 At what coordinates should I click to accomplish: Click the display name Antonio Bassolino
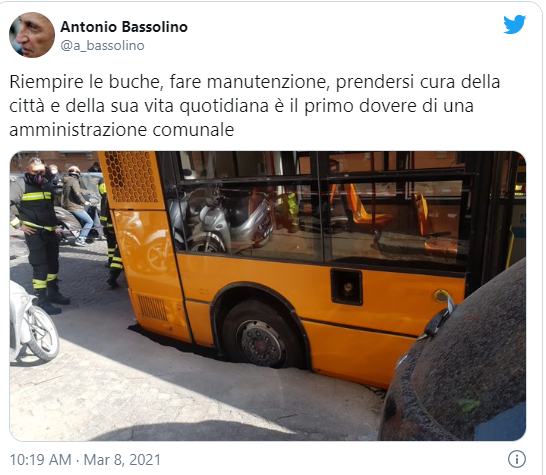124,27
